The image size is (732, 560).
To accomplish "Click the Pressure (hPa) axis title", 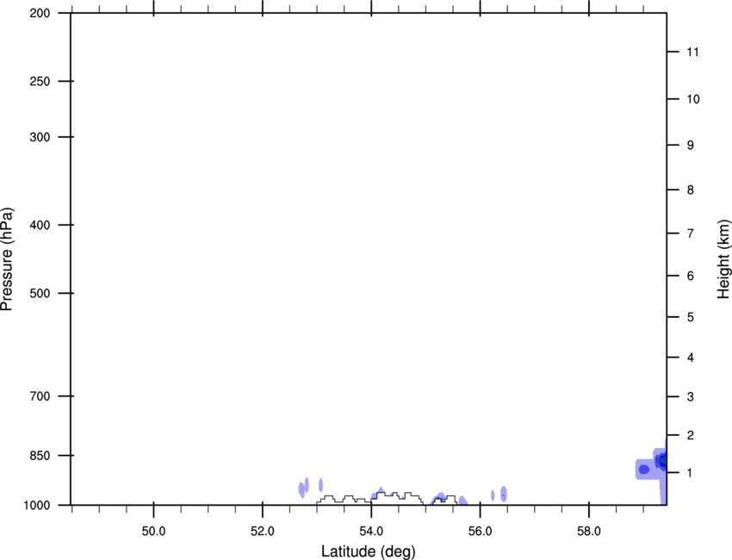I will (x=7, y=259).
